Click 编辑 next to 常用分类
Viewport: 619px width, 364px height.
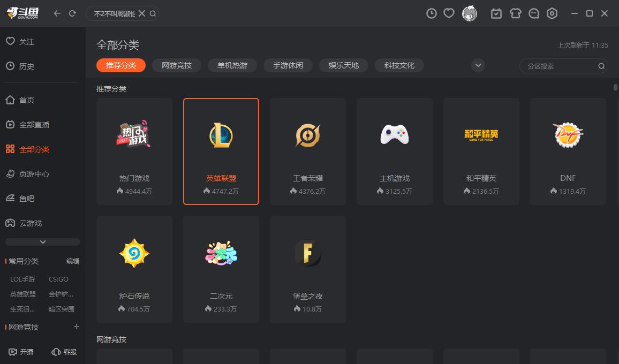tap(73, 261)
